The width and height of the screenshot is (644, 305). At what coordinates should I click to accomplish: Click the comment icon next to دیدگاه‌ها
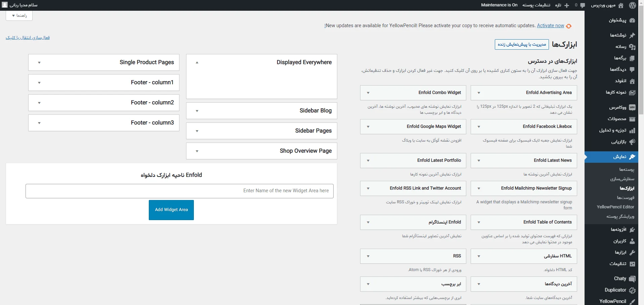click(x=632, y=69)
